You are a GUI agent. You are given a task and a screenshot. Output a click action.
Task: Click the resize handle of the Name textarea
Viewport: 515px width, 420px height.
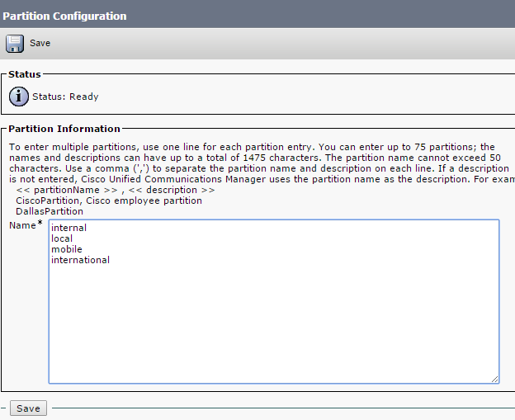[494, 379]
